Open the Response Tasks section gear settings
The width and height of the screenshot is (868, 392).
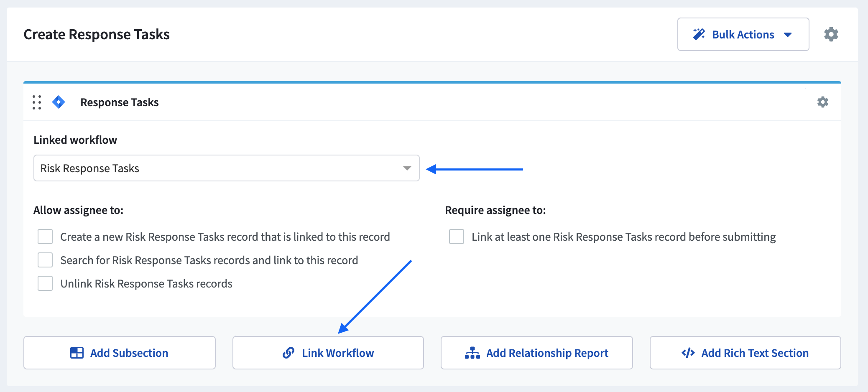822,102
